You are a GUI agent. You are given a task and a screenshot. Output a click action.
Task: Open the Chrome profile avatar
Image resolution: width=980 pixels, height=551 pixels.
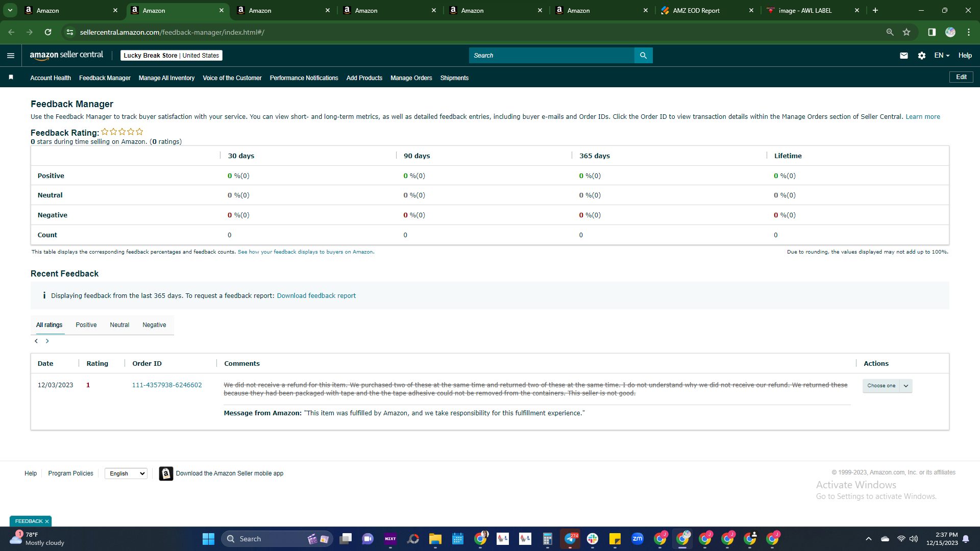[x=950, y=32]
